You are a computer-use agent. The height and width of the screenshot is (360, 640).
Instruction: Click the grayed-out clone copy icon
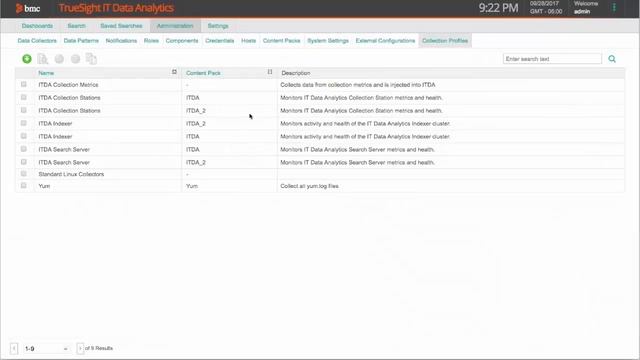point(91,59)
